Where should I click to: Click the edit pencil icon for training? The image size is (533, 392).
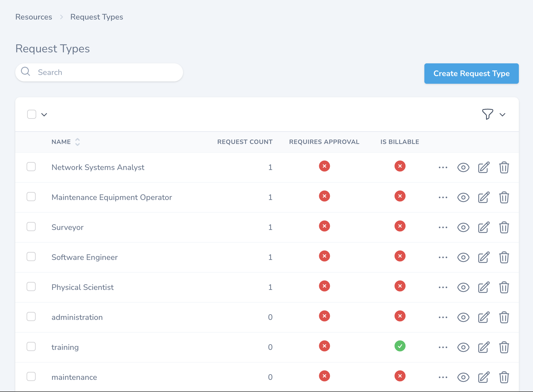(483, 347)
